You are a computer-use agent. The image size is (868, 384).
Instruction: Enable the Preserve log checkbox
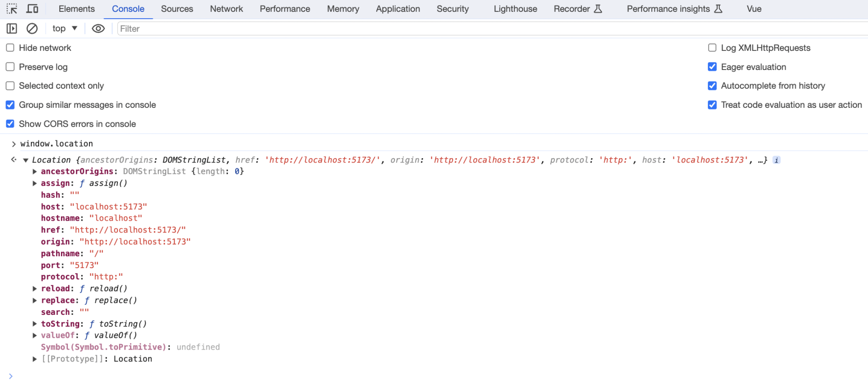[10, 67]
